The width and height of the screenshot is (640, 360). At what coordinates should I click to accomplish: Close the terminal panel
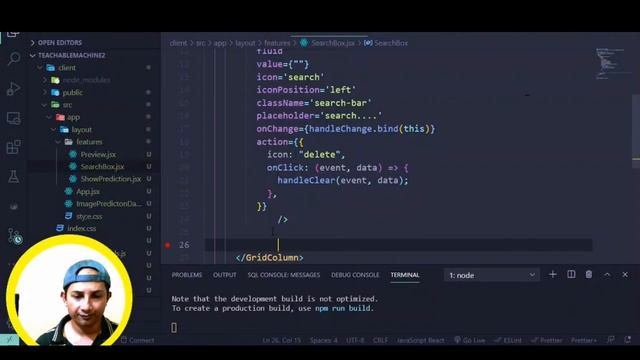[x=625, y=275]
